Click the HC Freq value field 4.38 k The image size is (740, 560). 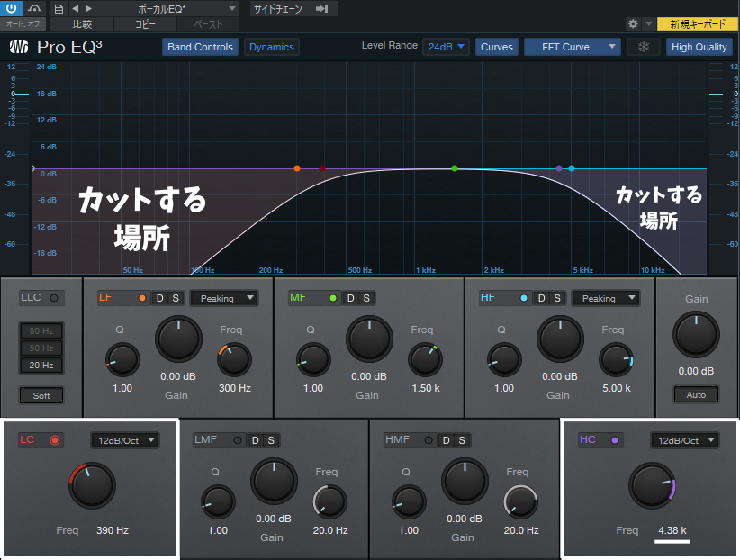pos(672,530)
